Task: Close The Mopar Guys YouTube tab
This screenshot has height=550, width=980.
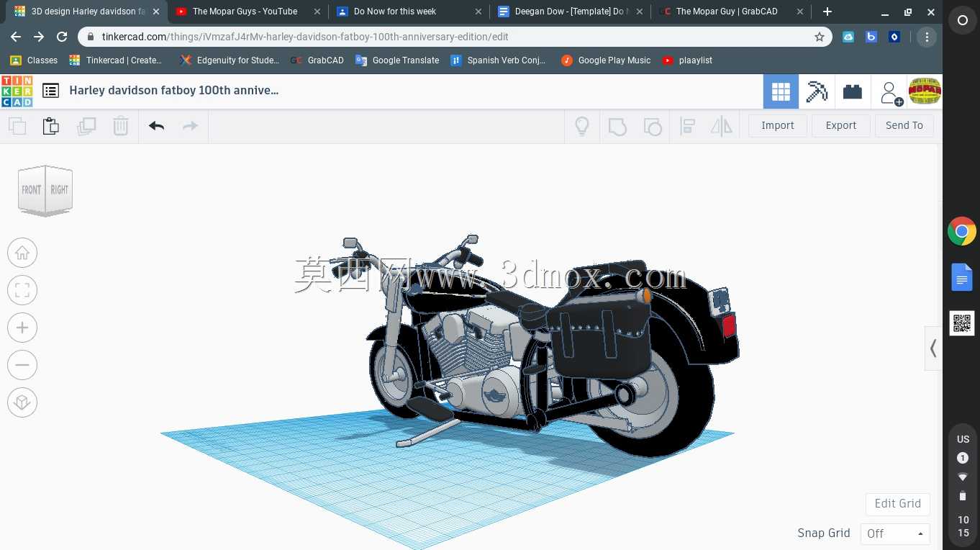Action: 317,12
